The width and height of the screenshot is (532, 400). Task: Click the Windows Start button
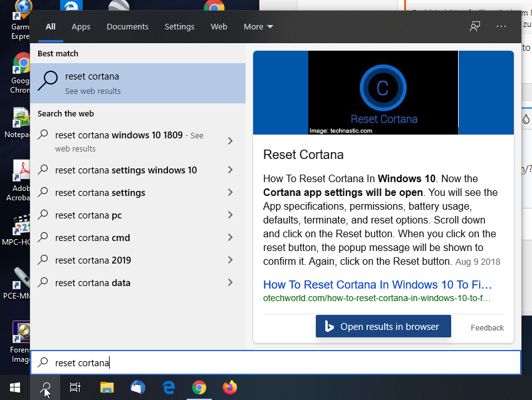pyautogui.click(x=15, y=387)
